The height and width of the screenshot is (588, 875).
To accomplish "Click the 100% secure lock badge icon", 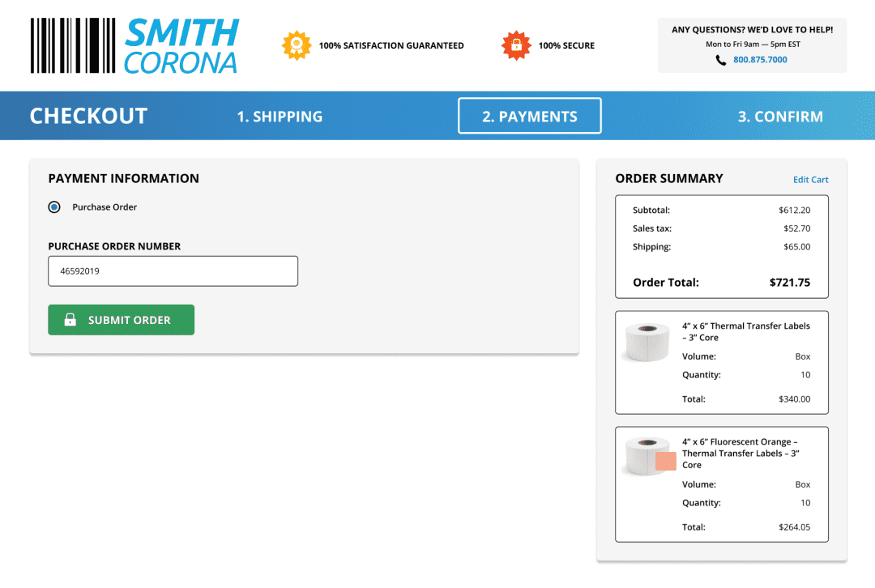I will click(516, 45).
